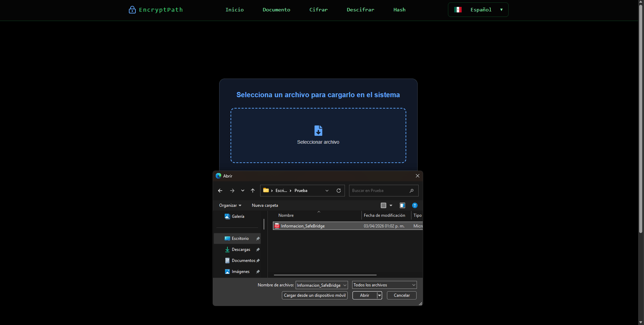Click the Galería picture icon
This screenshot has width=644, height=325.
[x=227, y=216]
